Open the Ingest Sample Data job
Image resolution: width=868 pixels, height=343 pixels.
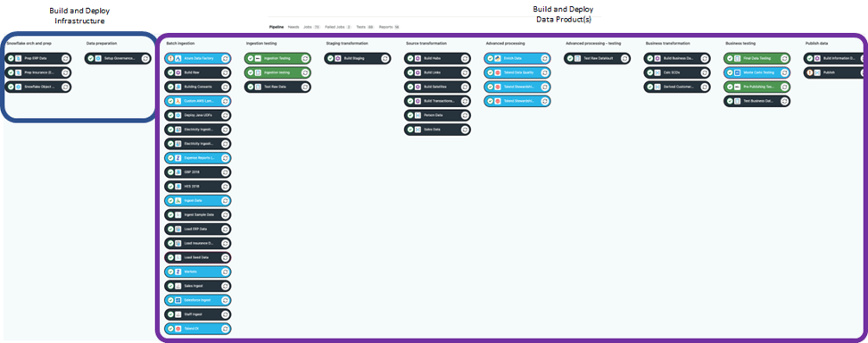[198, 215]
